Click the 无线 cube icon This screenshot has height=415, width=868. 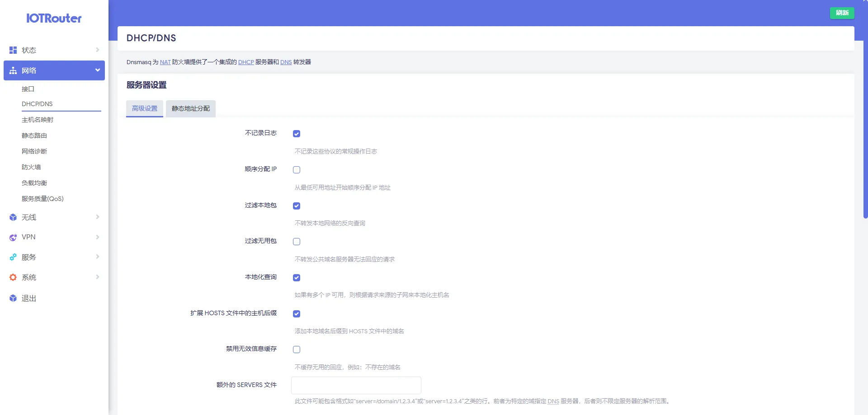click(13, 217)
